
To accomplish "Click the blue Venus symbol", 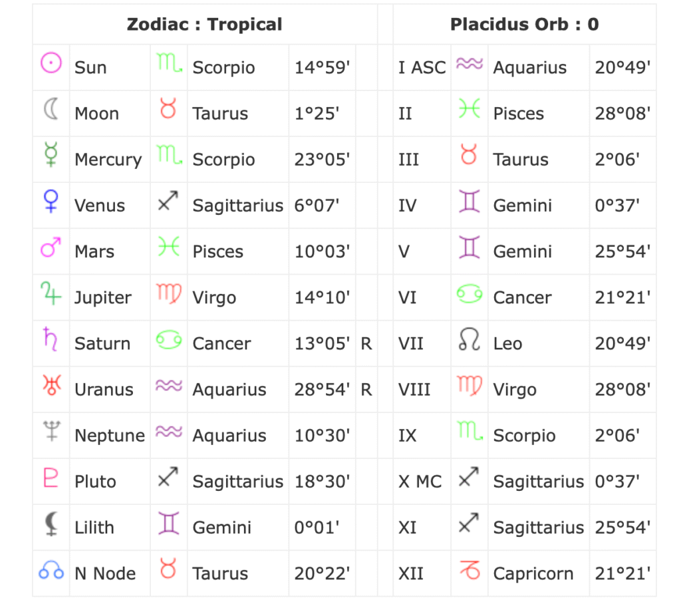I will click(x=51, y=201).
